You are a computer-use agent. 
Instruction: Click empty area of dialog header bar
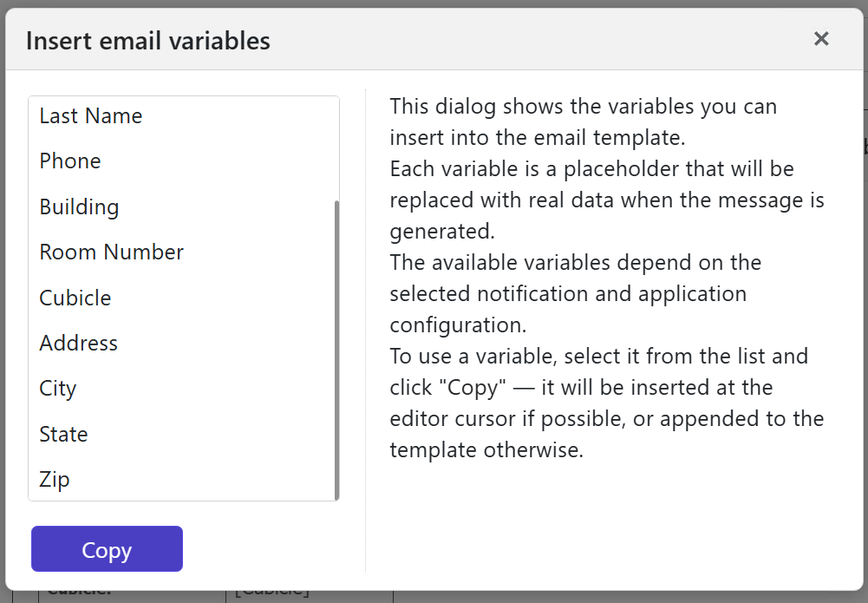tap(538, 40)
